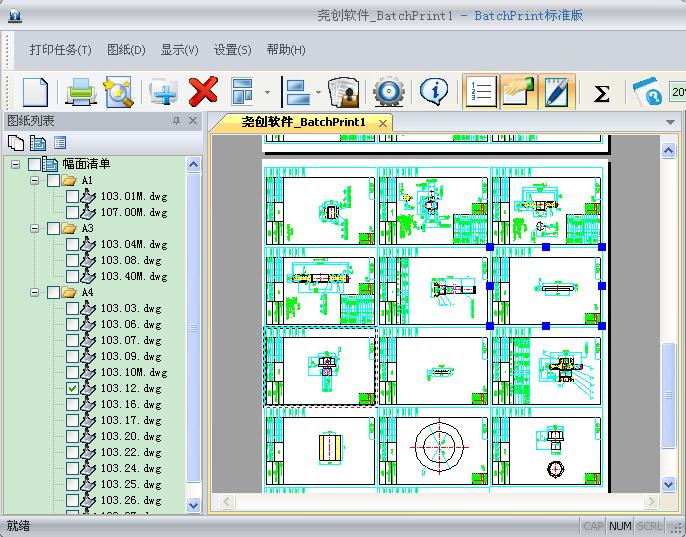Image resolution: width=686 pixels, height=537 pixels.
Task: Tick the A3 folder checkbox
Action: (x=53, y=228)
